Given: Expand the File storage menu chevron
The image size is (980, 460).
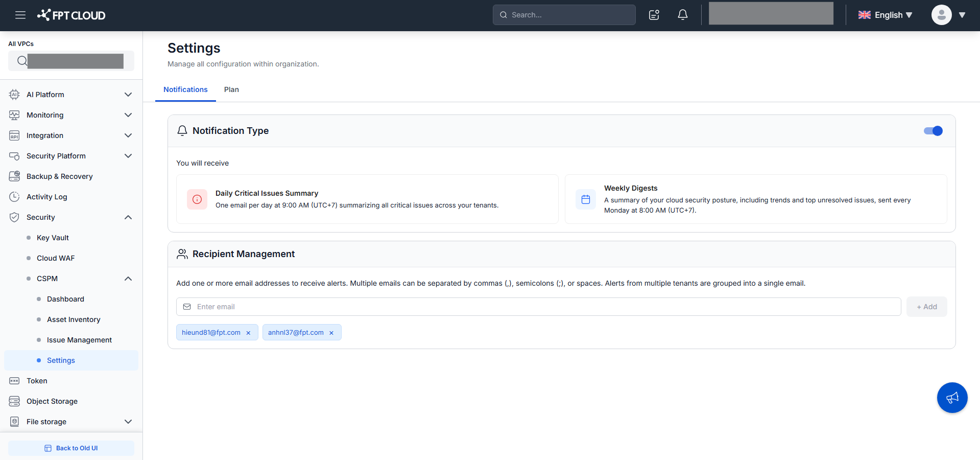Looking at the screenshot, I should click(x=128, y=422).
